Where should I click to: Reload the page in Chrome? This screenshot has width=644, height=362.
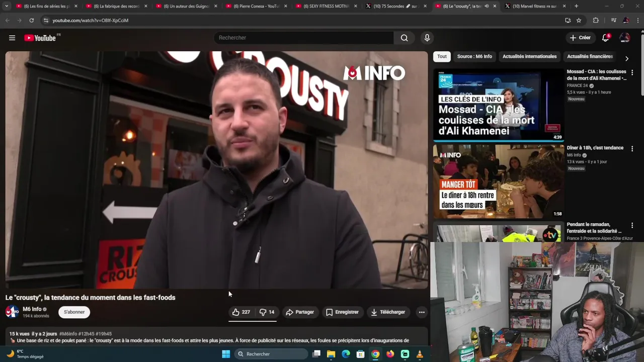coord(31,20)
